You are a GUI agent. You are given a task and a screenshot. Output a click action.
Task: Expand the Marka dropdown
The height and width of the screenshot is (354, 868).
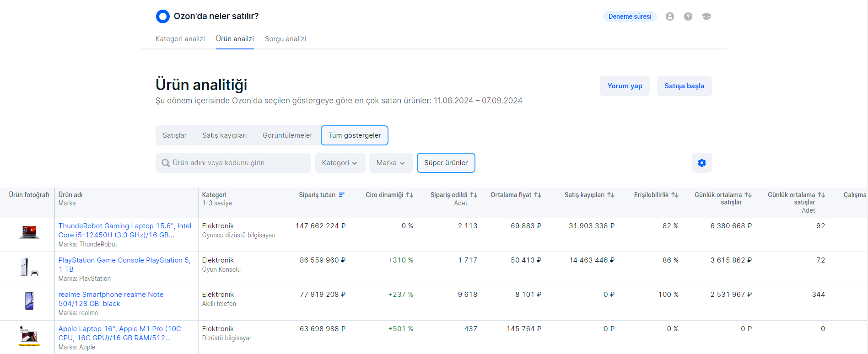click(391, 163)
